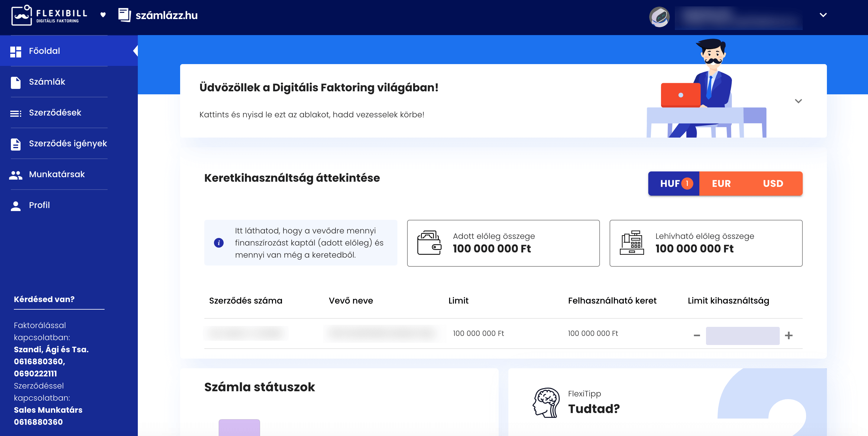868x436 pixels.
Task: Open the account dropdown arrow
Action: tap(823, 15)
